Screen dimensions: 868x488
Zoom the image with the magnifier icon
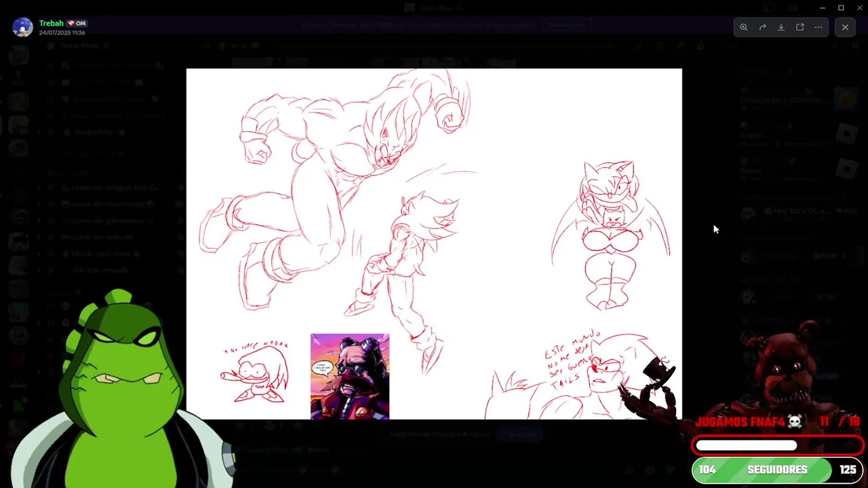(x=744, y=27)
